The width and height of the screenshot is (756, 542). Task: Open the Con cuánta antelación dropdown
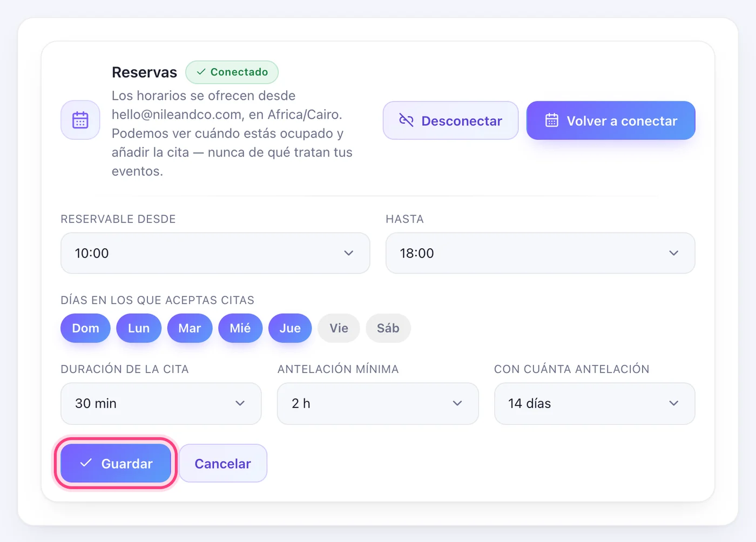[595, 404]
